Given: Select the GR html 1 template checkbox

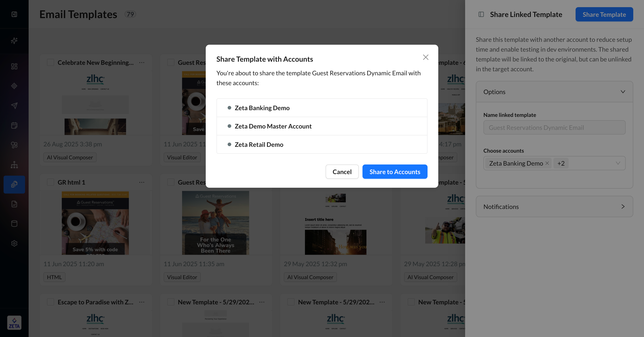Looking at the screenshot, I should pos(51,182).
